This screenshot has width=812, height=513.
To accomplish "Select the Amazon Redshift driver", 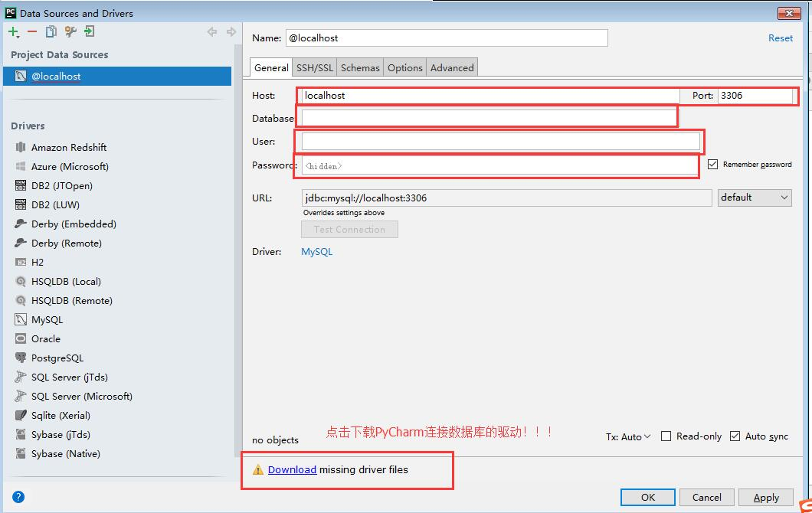I will 68,148.
